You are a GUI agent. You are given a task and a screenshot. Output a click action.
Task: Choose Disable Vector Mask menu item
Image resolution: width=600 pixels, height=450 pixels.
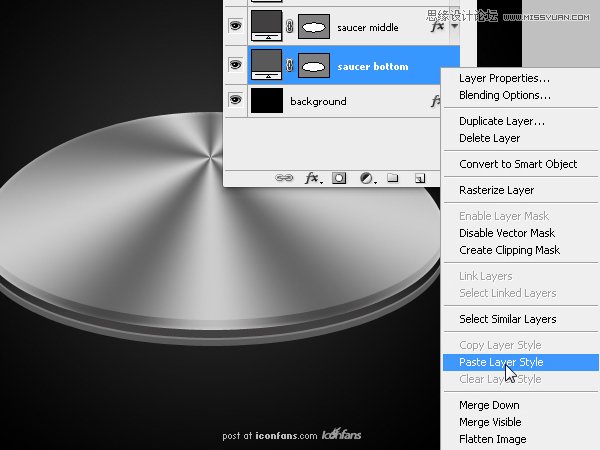pyautogui.click(x=507, y=233)
